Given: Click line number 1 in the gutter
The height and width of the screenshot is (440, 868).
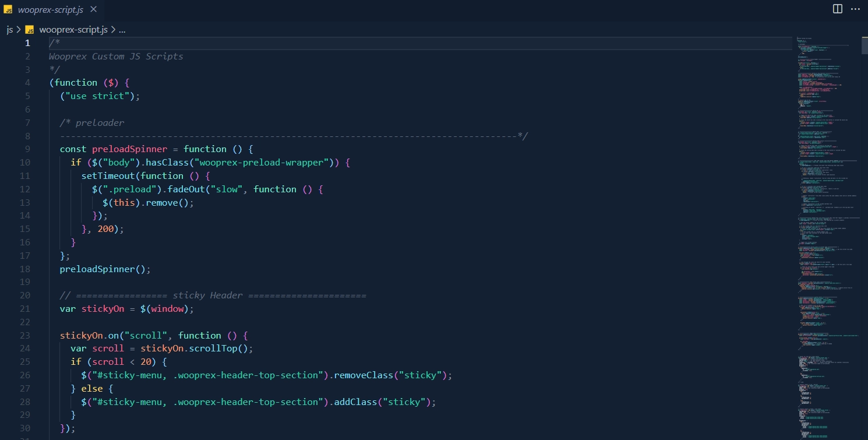Looking at the screenshot, I should point(27,43).
